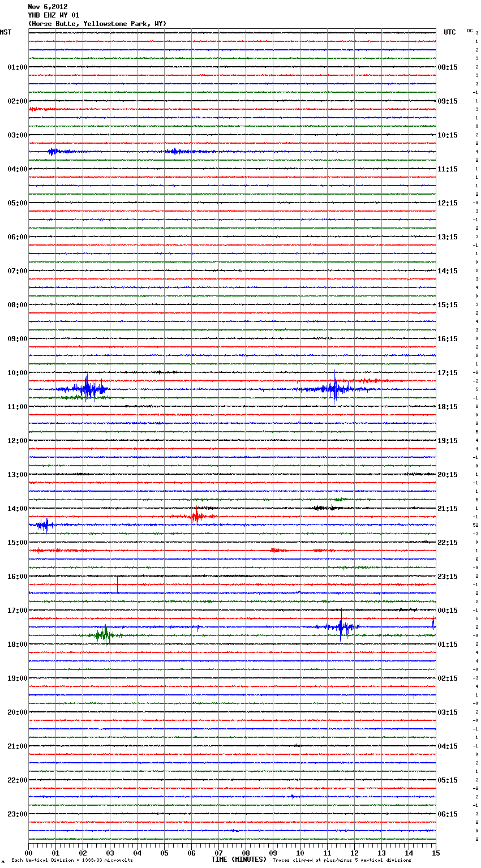Click the "04" minute tick label
The image size is (481, 868).
(x=137, y=853)
